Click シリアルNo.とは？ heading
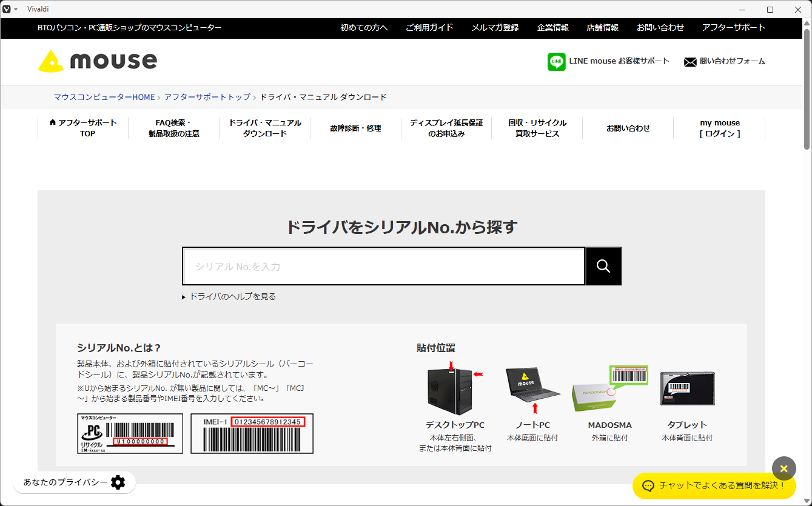 [x=119, y=348]
